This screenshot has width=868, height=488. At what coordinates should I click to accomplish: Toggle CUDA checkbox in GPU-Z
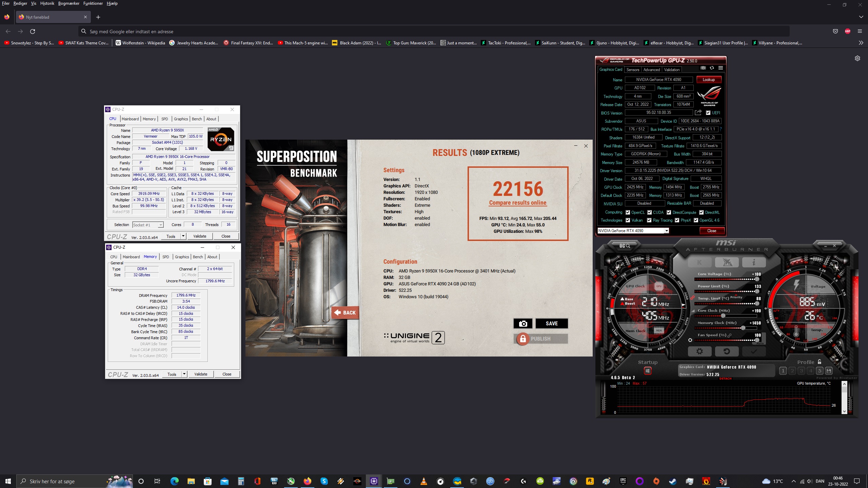(x=649, y=212)
